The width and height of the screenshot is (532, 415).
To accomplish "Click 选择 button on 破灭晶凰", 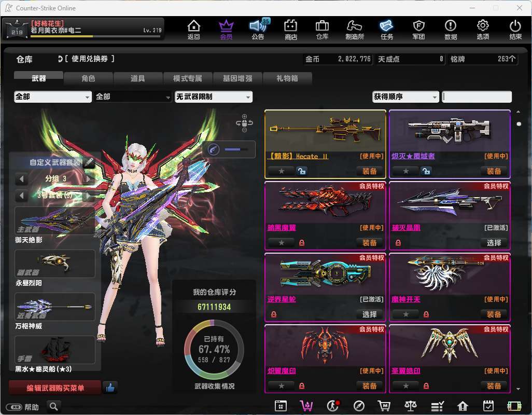I will point(494,243).
